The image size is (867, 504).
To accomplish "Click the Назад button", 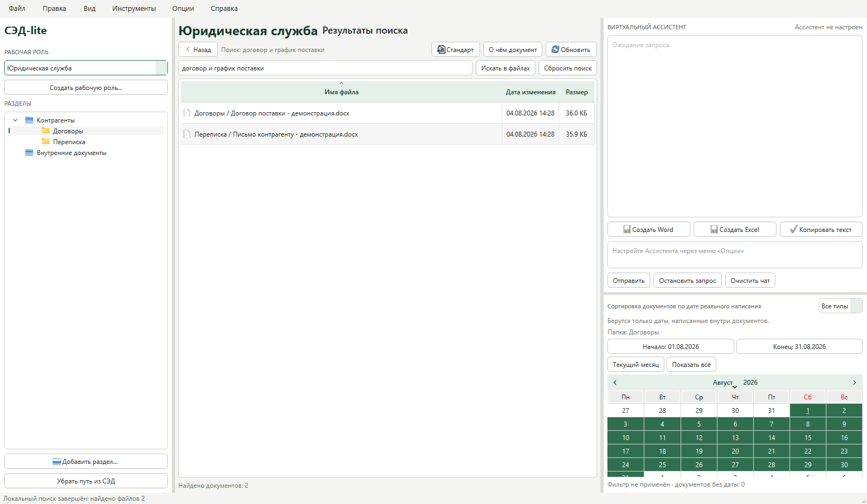I will point(198,49).
